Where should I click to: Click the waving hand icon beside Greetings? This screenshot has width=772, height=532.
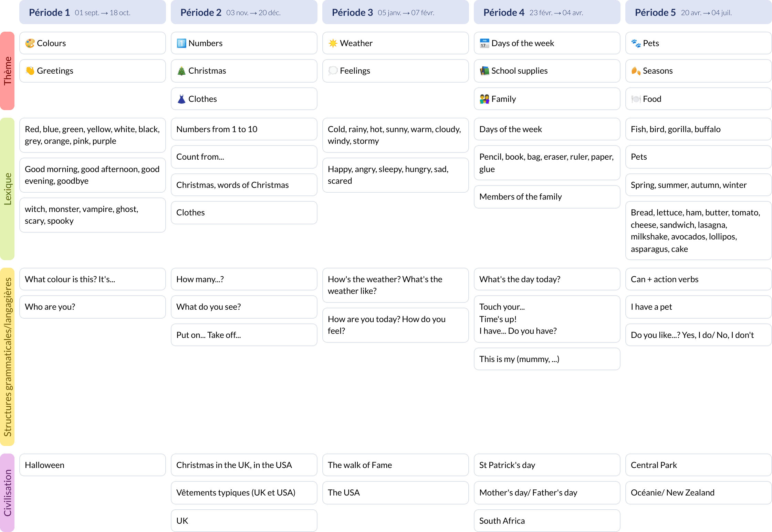pos(30,71)
